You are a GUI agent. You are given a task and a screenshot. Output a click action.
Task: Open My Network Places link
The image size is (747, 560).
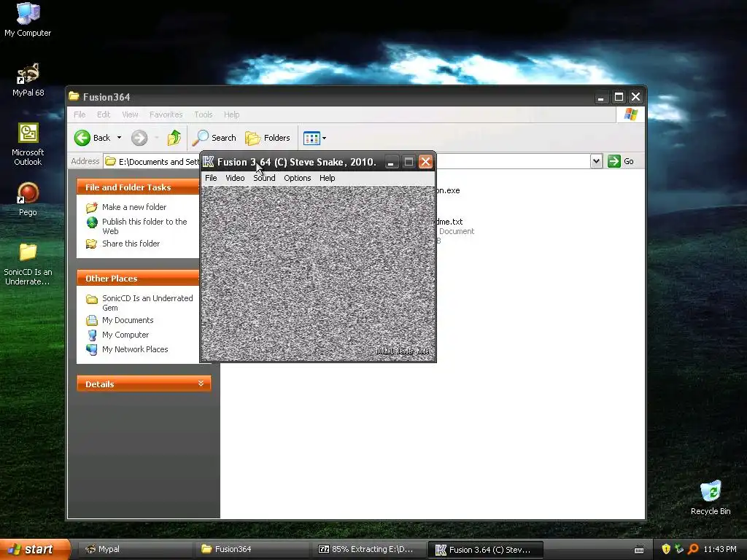[135, 349]
